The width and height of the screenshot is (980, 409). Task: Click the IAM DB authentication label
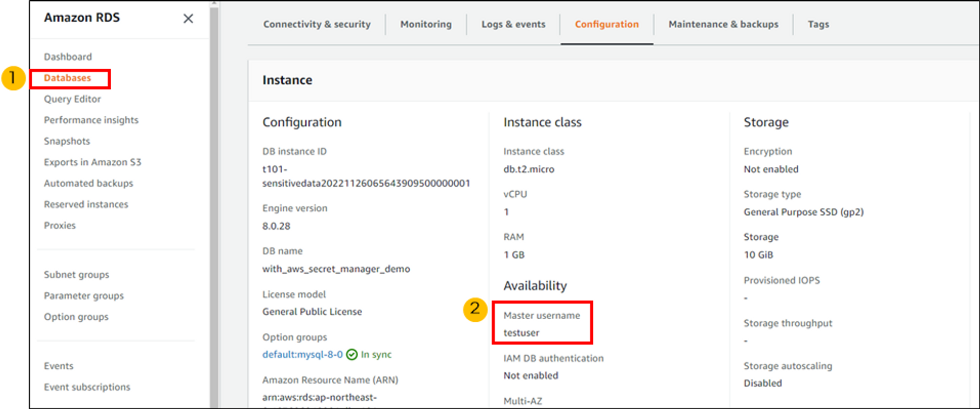point(553,358)
